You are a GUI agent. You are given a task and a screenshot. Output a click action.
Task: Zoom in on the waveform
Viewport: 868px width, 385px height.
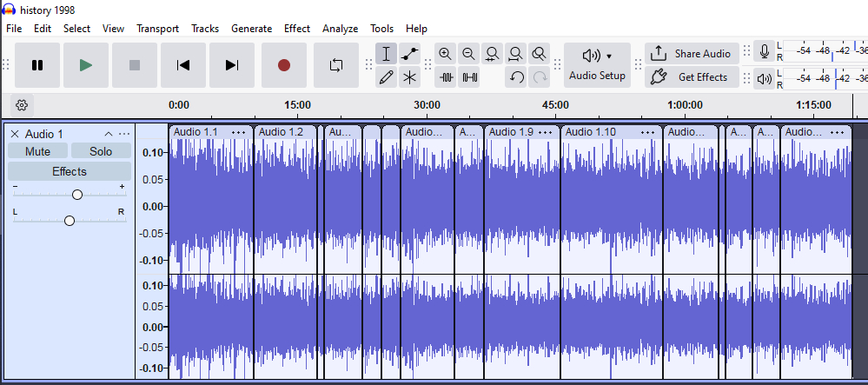(446, 54)
